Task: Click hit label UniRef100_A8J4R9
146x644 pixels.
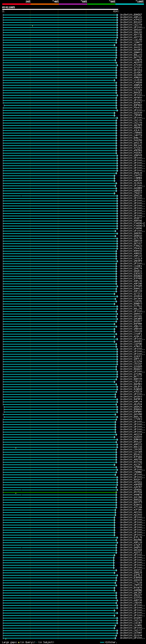Action: [131, 45]
